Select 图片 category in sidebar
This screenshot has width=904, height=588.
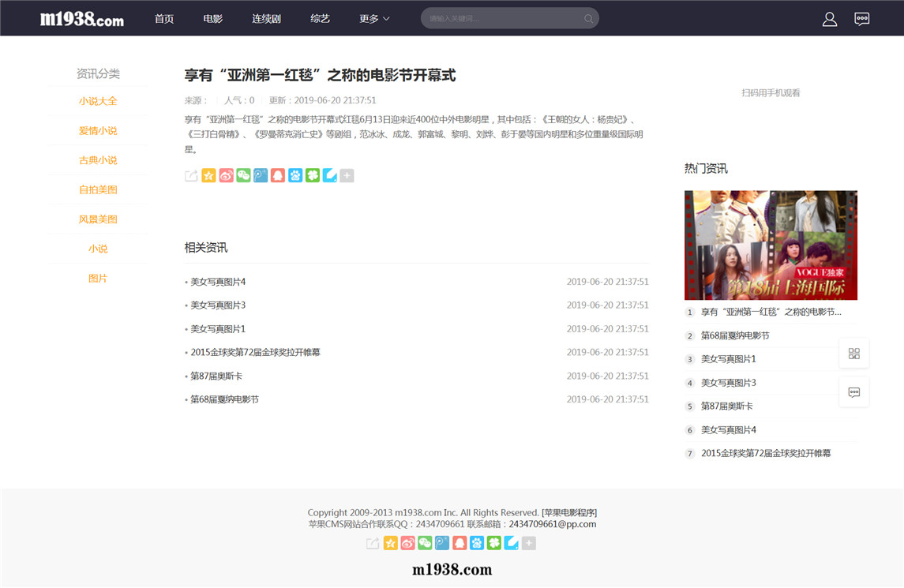[x=98, y=279]
